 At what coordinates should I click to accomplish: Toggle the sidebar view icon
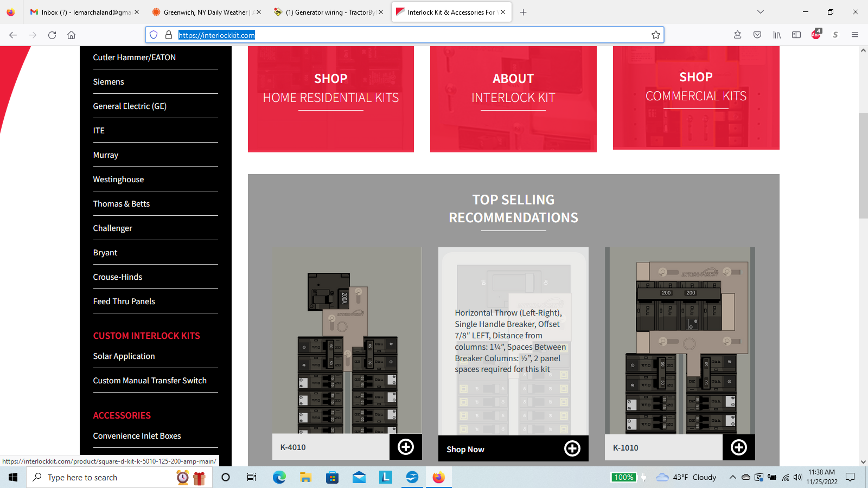point(796,35)
